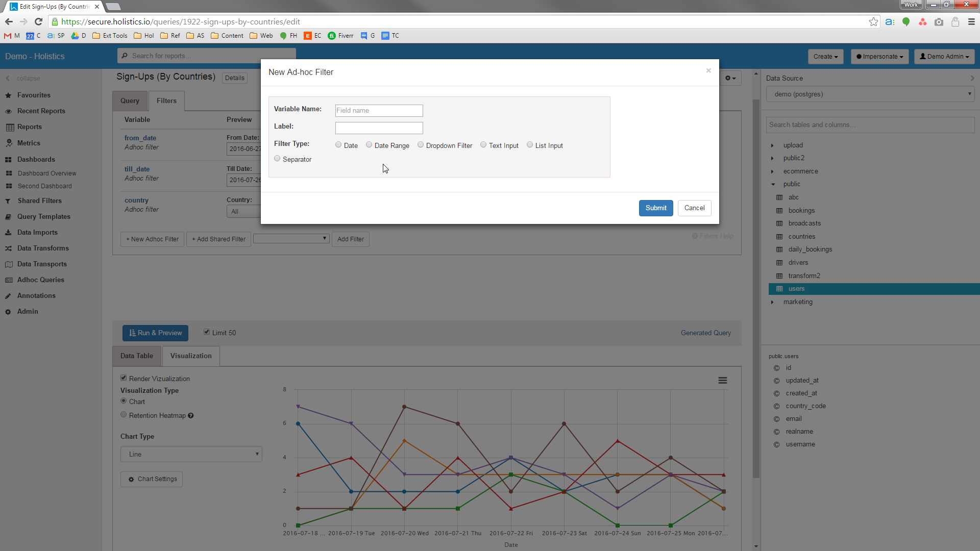Close the New Ad-hoc Filter dialog
Viewport: 980px width, 551px height.
[708, 70]
